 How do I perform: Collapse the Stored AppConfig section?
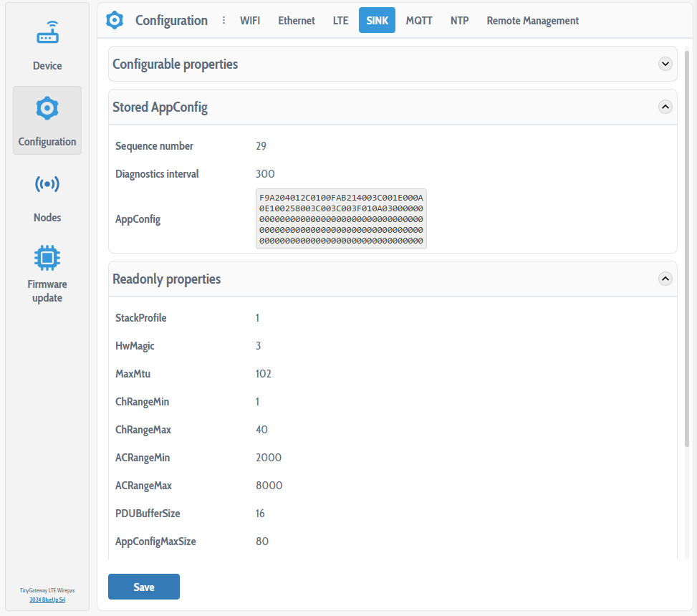pyautogui.click(x=665, y=107)
